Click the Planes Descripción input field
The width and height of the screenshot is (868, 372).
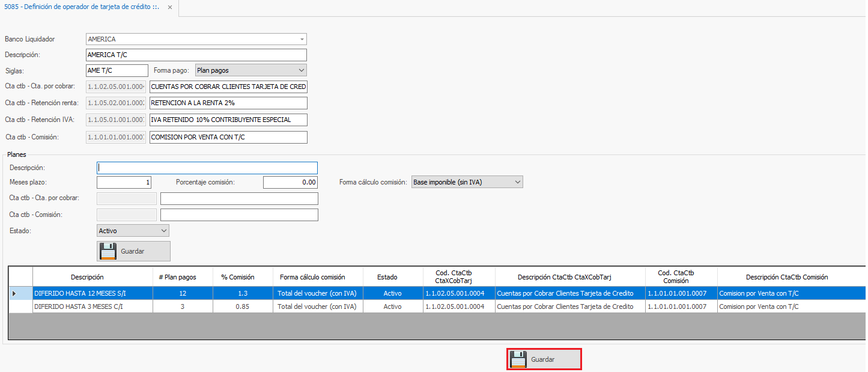pyautogui.click(x=207, y=168)
